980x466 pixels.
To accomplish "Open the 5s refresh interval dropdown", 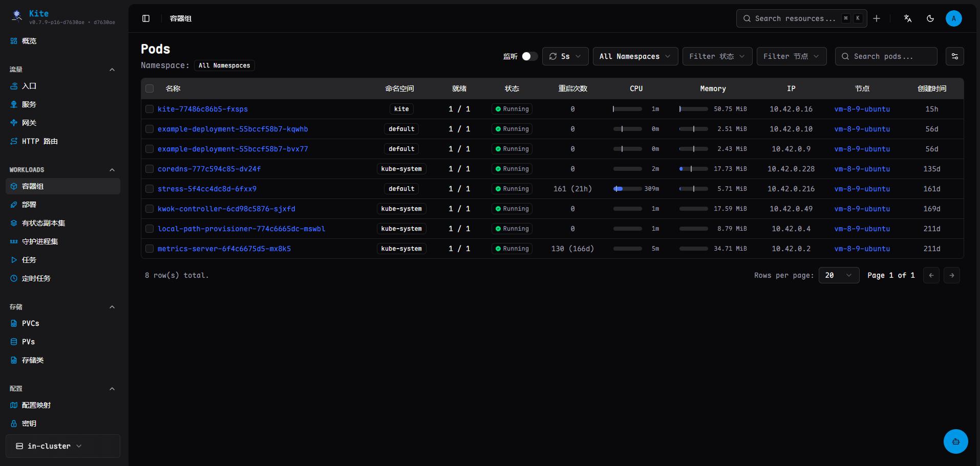I will [565, 56].
